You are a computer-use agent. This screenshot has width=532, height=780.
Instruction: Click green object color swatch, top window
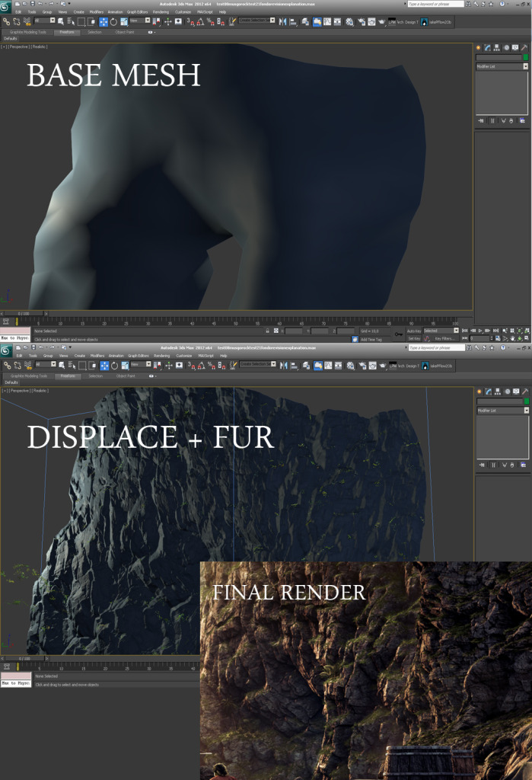click(526, 57)
